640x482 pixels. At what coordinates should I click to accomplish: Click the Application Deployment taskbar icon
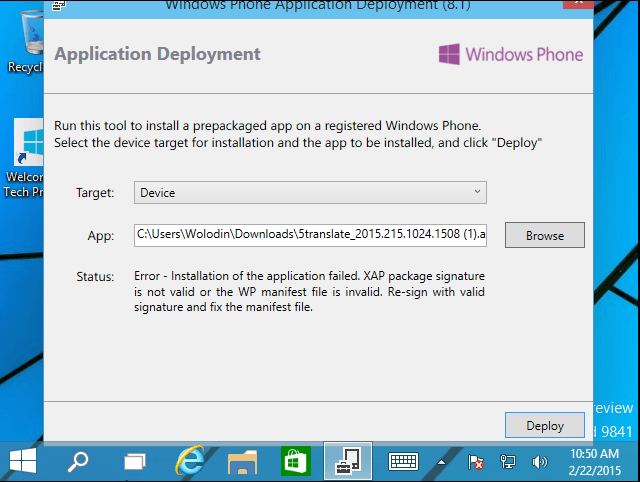pyautogui.click(x=349, y=461)
